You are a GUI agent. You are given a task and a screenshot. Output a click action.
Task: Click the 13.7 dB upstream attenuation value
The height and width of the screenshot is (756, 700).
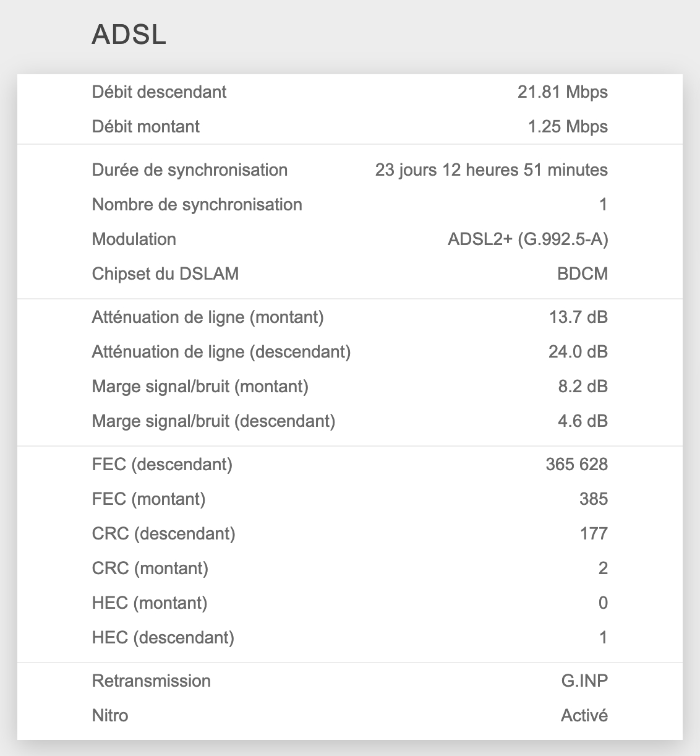click(x=578, y=317)
